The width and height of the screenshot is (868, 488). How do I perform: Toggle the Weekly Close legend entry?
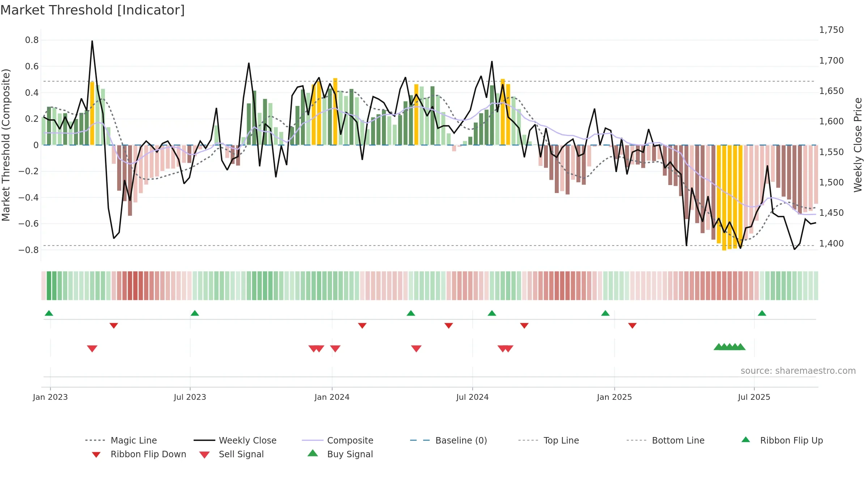(235, 440)
